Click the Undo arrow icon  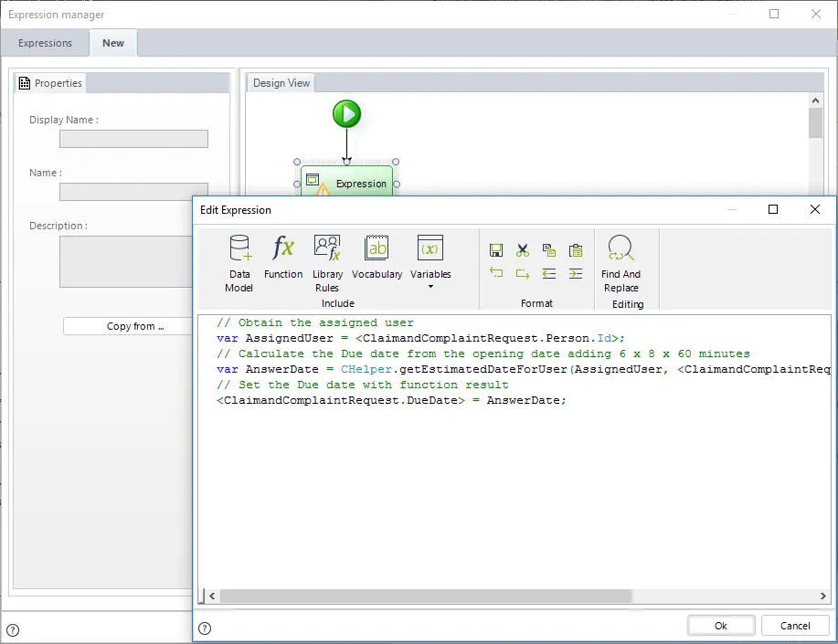coord(496,274)
